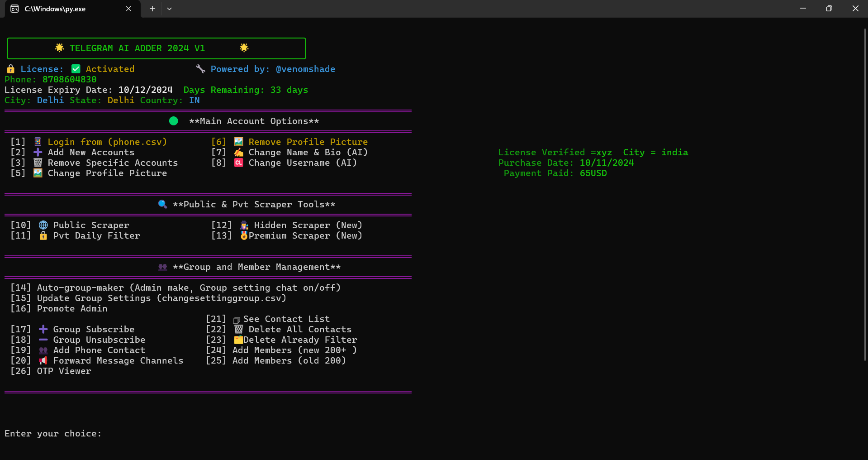Click the plus icon for Add New Accounts
Screen dimensions: 868x460
(38, 152)
